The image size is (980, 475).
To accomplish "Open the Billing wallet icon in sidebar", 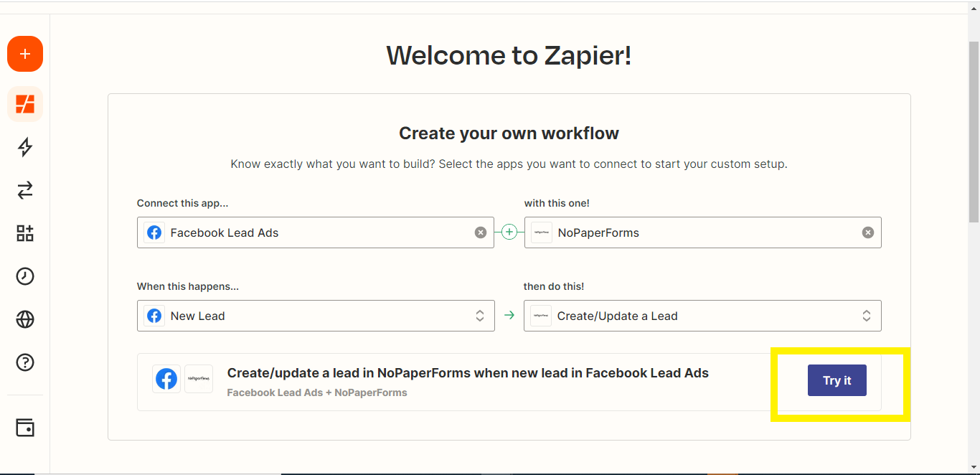I will tap(25, 428).
